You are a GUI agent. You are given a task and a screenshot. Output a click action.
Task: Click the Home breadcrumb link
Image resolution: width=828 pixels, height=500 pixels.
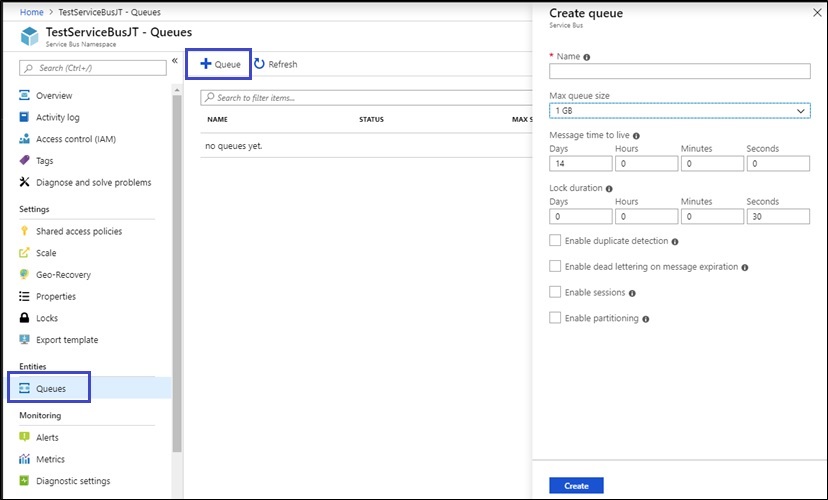(x=32, y=12)
